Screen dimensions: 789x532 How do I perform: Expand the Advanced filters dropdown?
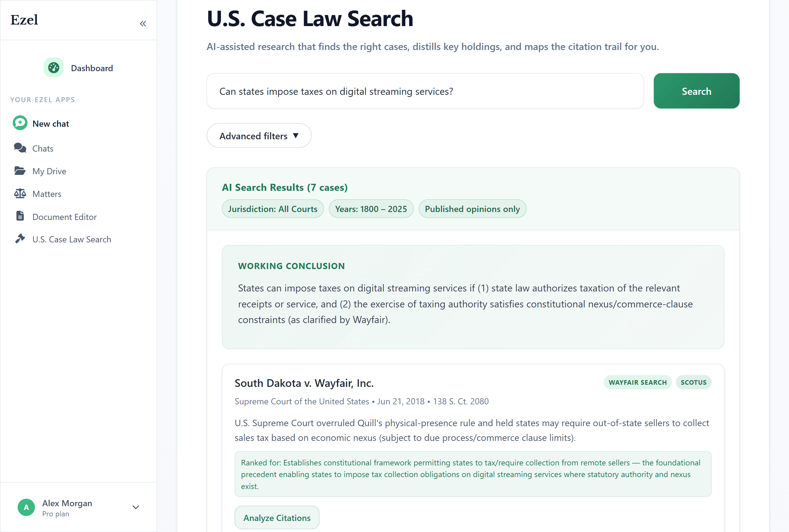(259, 136)
